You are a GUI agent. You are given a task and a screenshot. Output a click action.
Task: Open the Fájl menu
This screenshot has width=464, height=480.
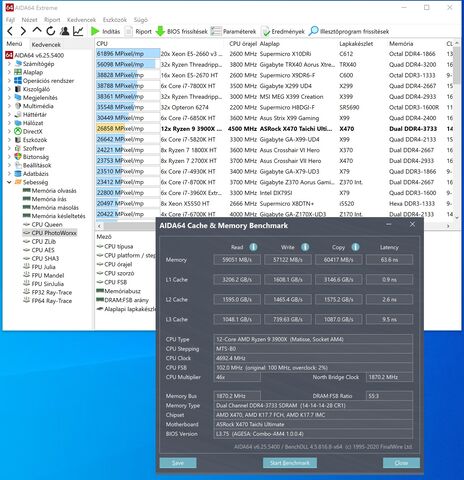[10, 20]
